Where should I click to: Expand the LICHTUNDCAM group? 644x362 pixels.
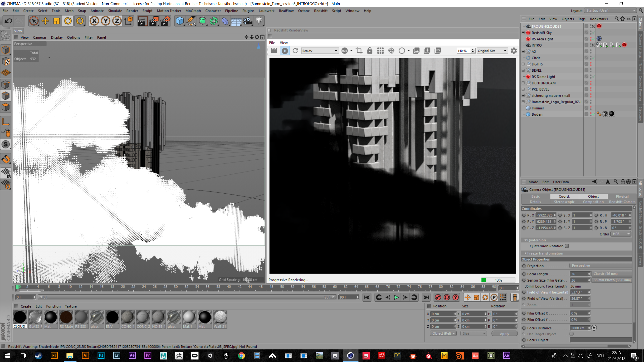523,83
